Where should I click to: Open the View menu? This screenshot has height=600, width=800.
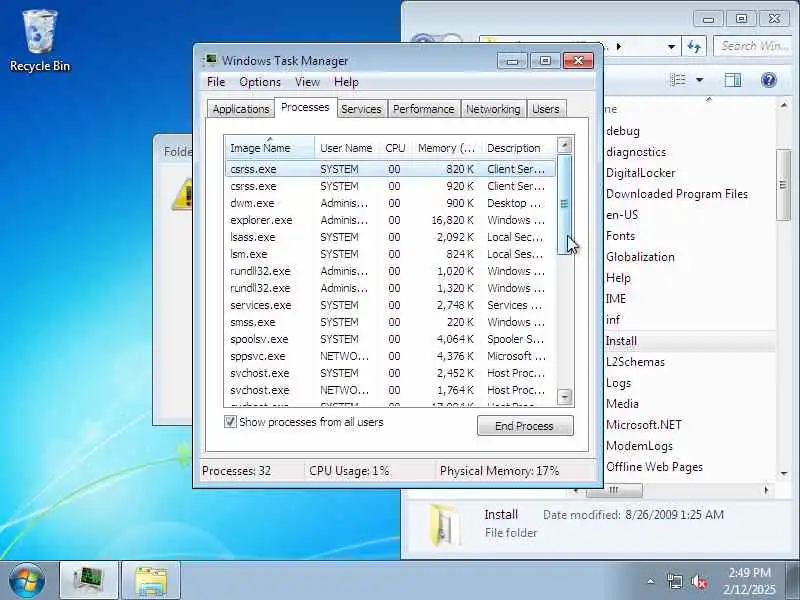point(307,82)
